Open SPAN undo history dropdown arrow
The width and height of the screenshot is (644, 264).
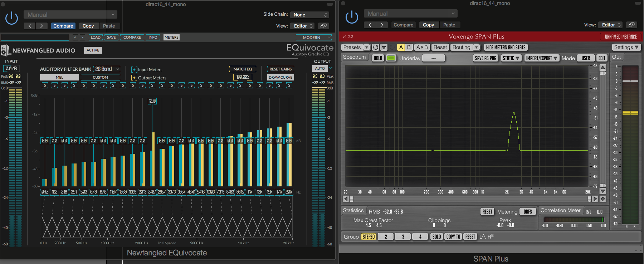coord(384,47)
